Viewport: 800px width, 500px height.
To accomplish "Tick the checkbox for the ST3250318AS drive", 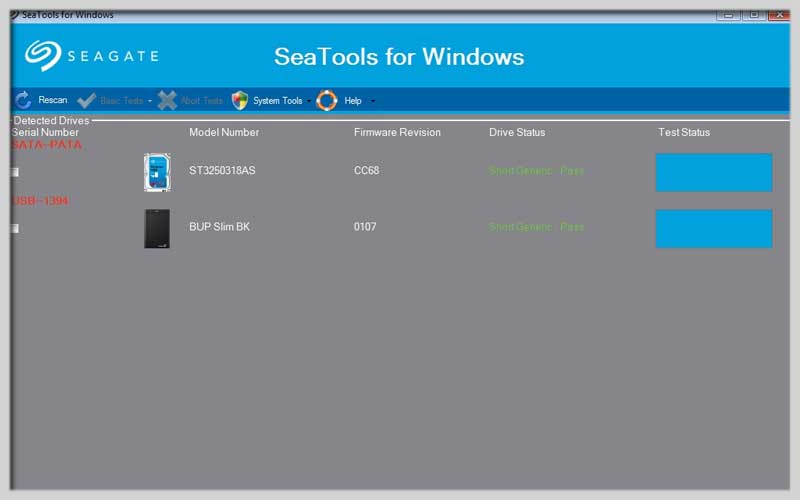I will [x=15, y=172].
